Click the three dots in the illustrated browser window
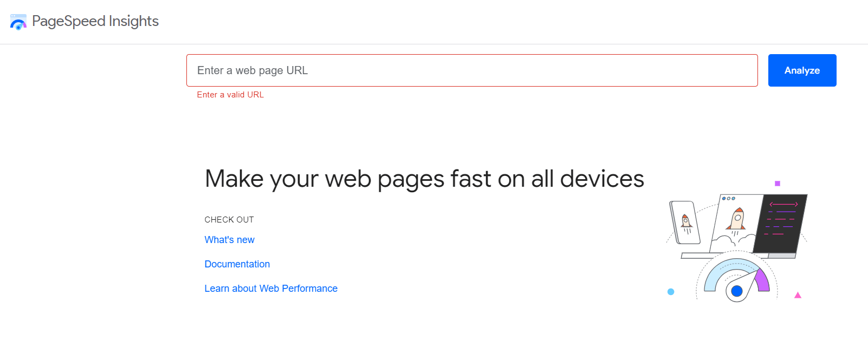This screenshot has height=347, width=868. (729, 199)
